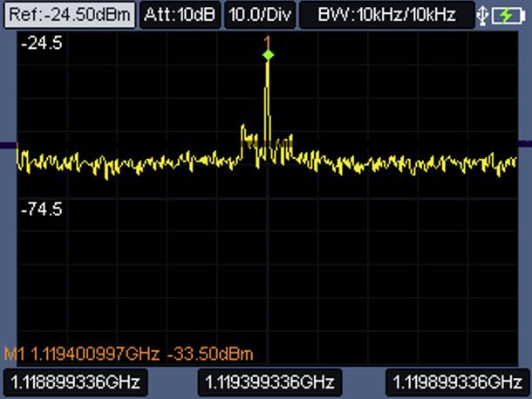532x399 pixels.
Task: Edit the center frequency 1.119399336GHz
Action: point(269,382)
